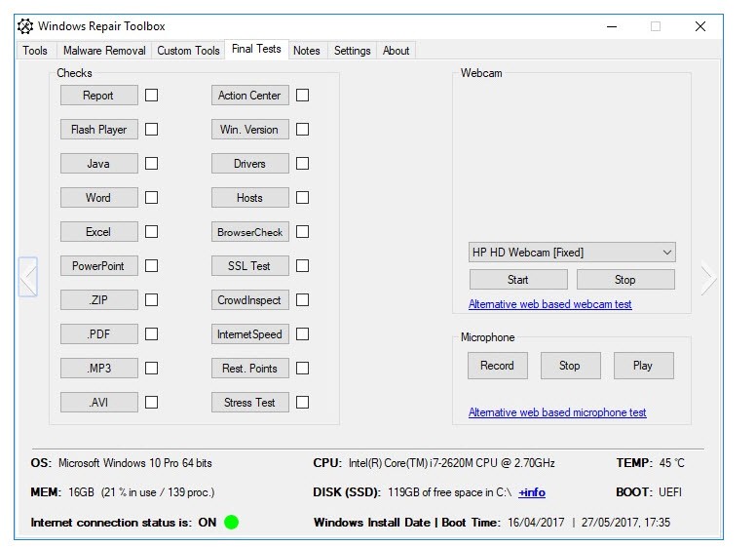756x547 pixels.
Task: Tick the checkbox next to Report
Action: click(151, 95)
